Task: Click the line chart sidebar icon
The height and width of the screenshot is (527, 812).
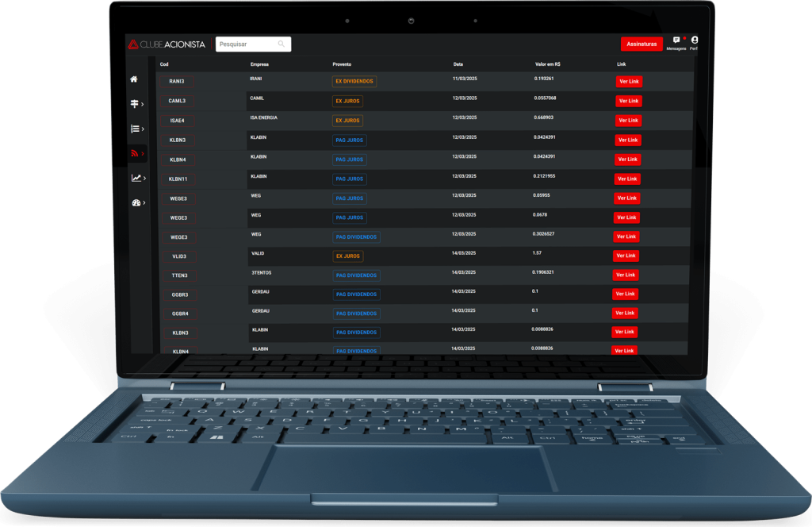Action: [136, 178]
